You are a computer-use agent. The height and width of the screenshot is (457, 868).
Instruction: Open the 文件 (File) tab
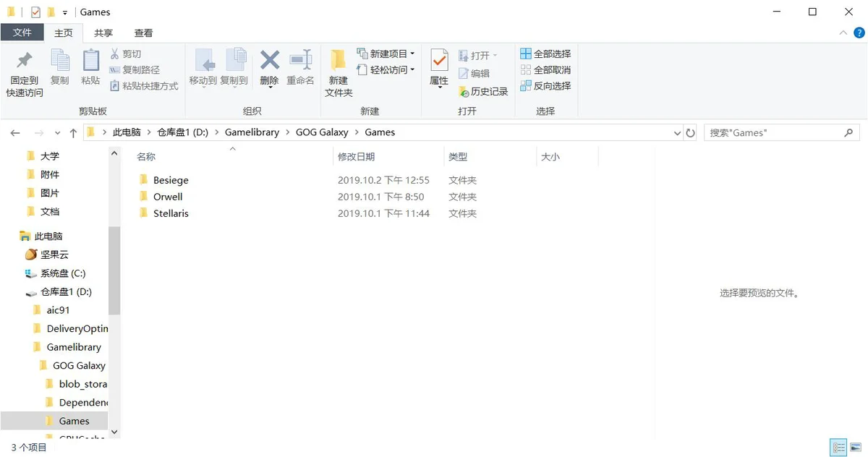[x=22, y=33]
